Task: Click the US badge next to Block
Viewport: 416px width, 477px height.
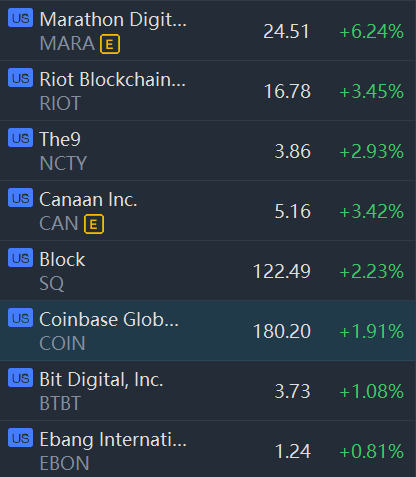Action: [21, 258]
